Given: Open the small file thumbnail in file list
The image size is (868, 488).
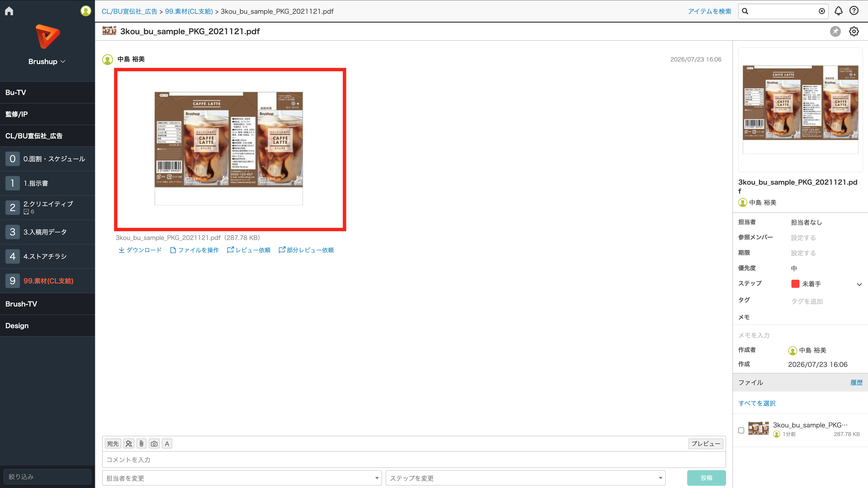Looking at the screenshot, I should [759, 428].
